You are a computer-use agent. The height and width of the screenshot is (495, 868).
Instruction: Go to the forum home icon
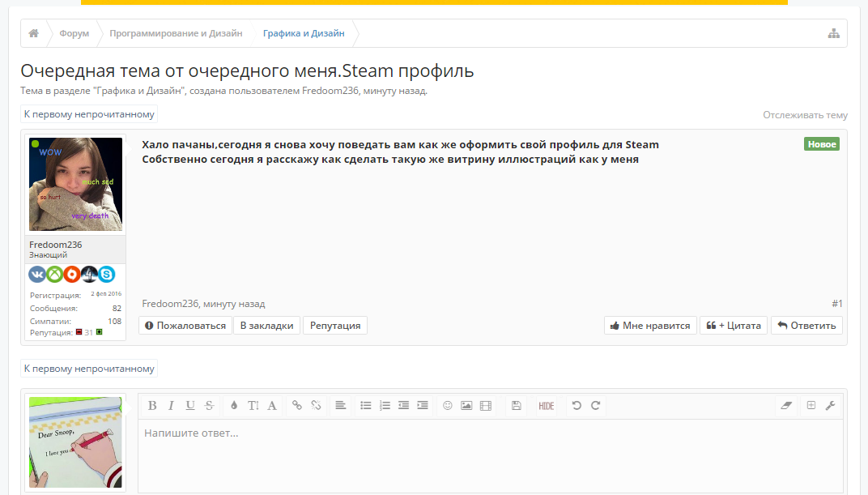(x=34, y=33)
